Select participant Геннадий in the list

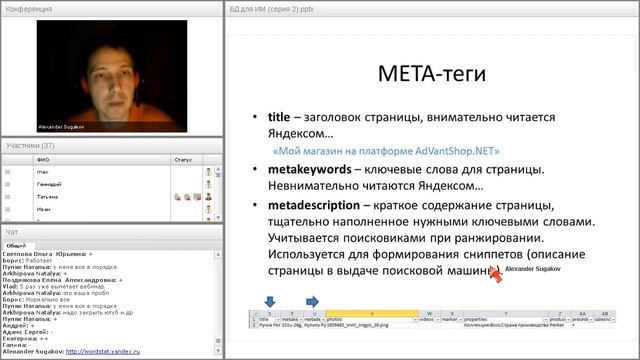pyautogui.click(x=49, y=184)
